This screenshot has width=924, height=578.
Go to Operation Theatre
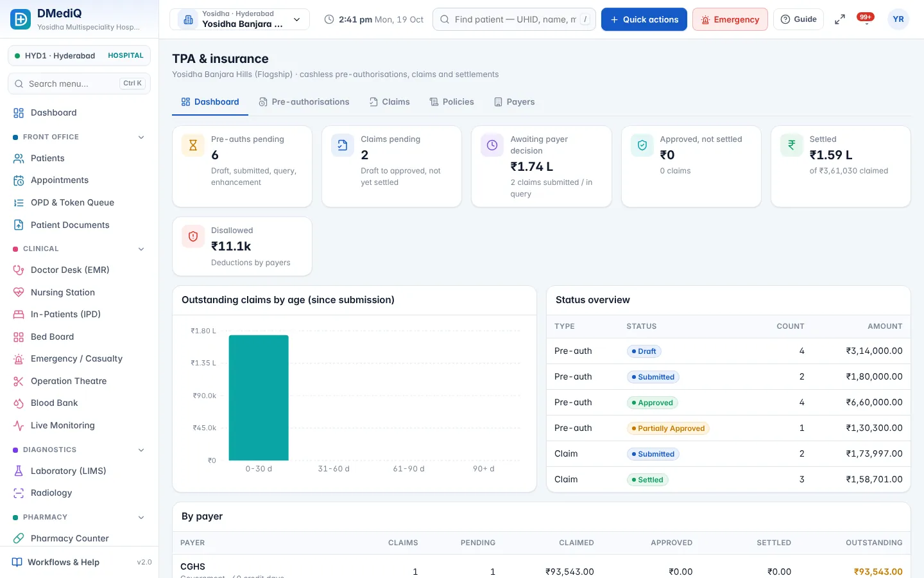coord(79,381)
